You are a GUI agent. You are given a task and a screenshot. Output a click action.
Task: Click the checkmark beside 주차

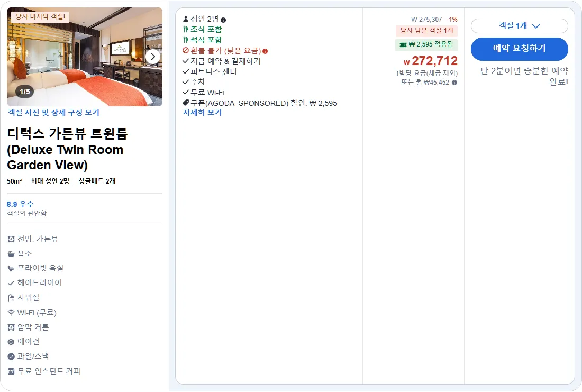(186, 81)
